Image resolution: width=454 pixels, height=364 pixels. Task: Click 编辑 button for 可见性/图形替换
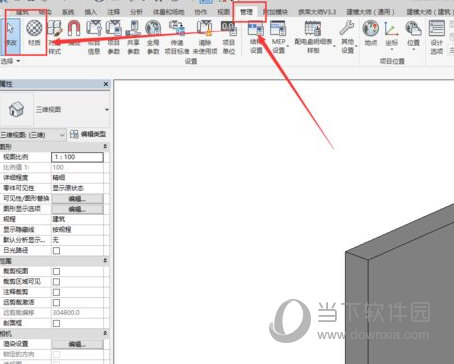(x=77, y=199)
